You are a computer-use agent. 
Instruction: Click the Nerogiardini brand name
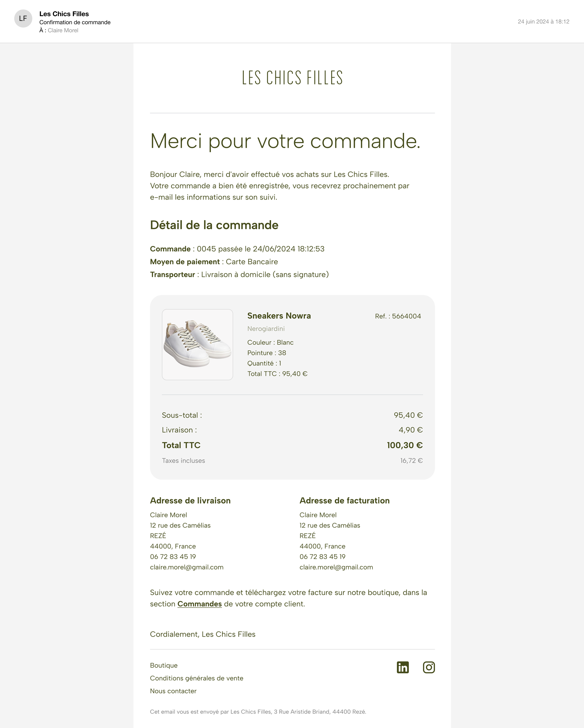(x=266, y=329)
